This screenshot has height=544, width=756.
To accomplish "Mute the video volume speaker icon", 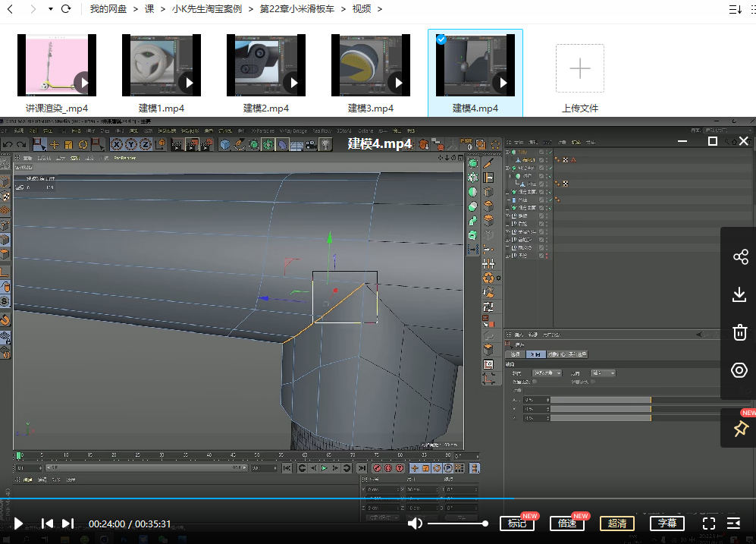I will click(x=415, y=524).
